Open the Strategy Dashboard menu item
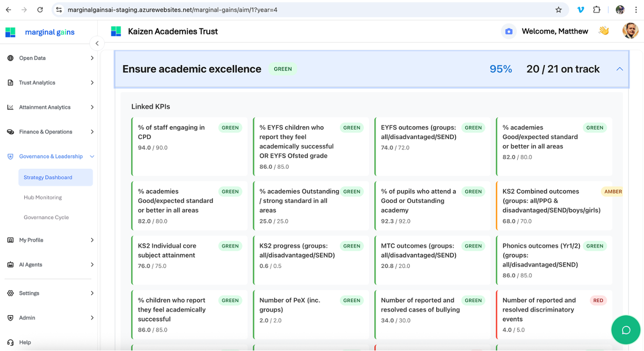The width and height of the screenshot is (644, 351). pos(48,178)
